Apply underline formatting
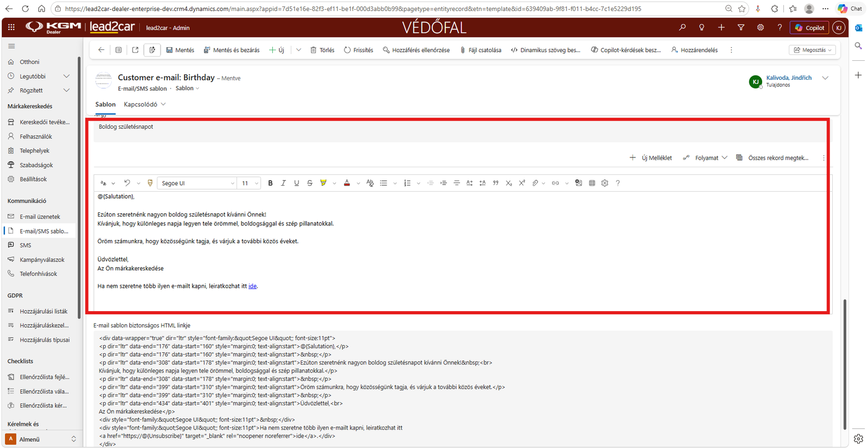The image size is (868, 448). pyautogui.click(x=296, y=183)
